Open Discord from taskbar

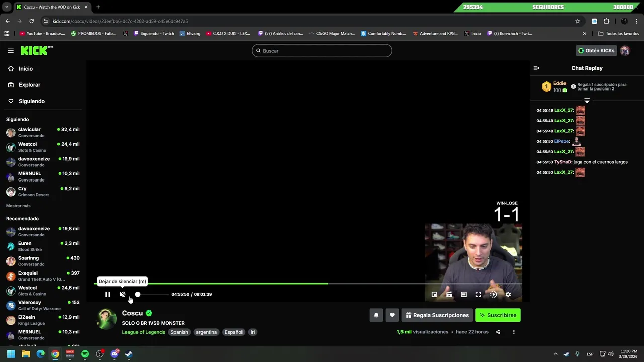pos(114,354)
